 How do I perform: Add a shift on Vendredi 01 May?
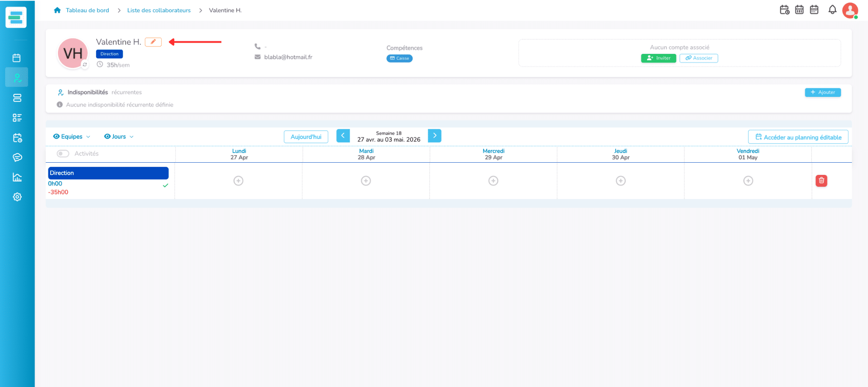pyautogui.click(x=748, y=181)
